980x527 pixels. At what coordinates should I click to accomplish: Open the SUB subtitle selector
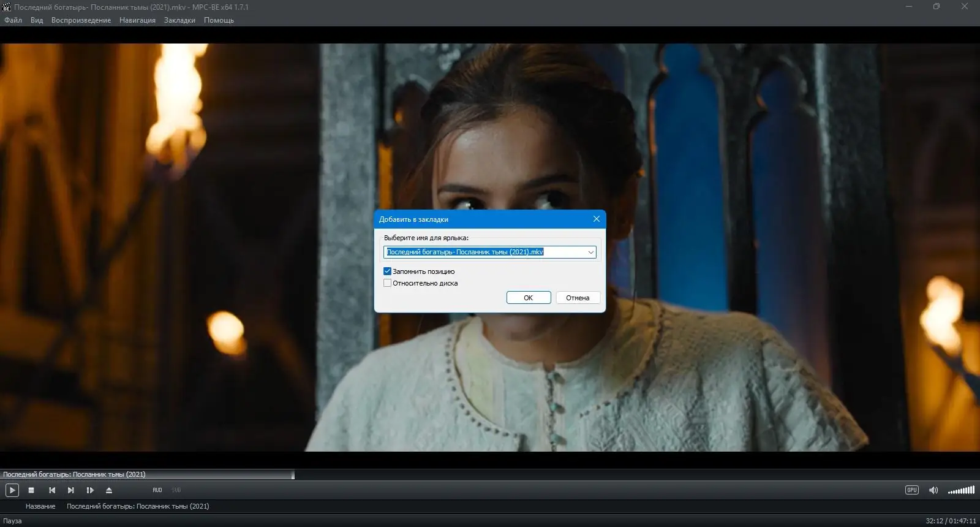point(176,490)
